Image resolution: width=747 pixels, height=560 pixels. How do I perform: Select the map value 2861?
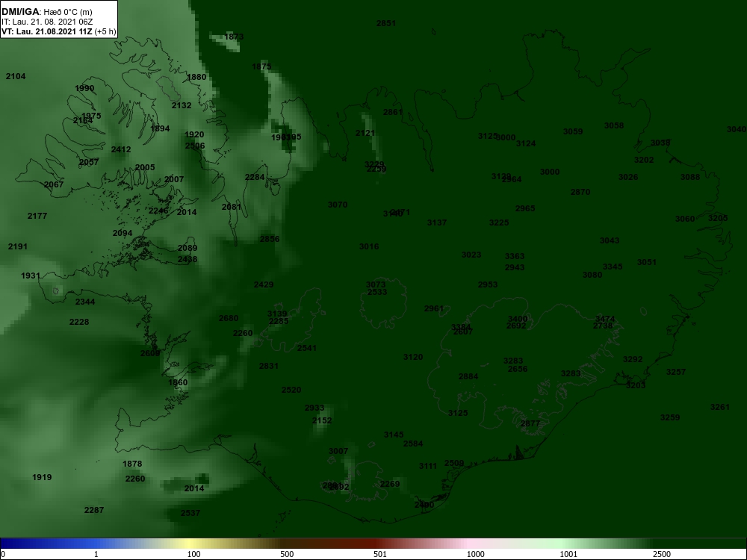point(393,113)
